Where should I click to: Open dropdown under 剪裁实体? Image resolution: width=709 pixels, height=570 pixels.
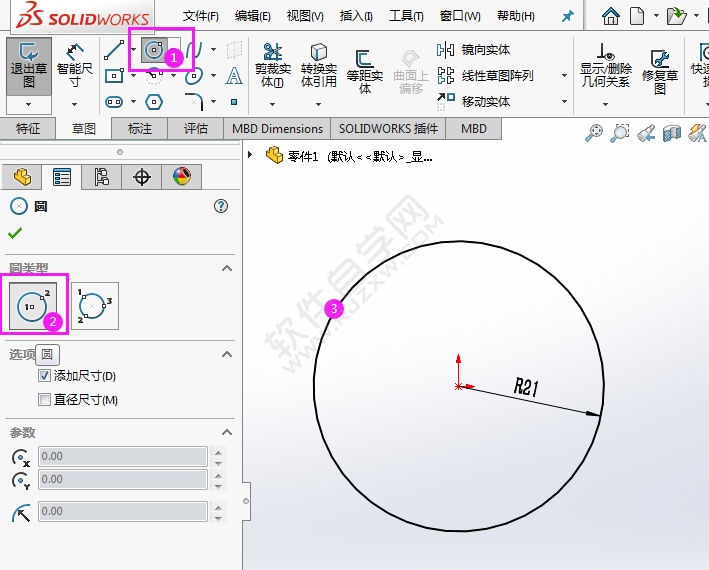coord(273,104)
